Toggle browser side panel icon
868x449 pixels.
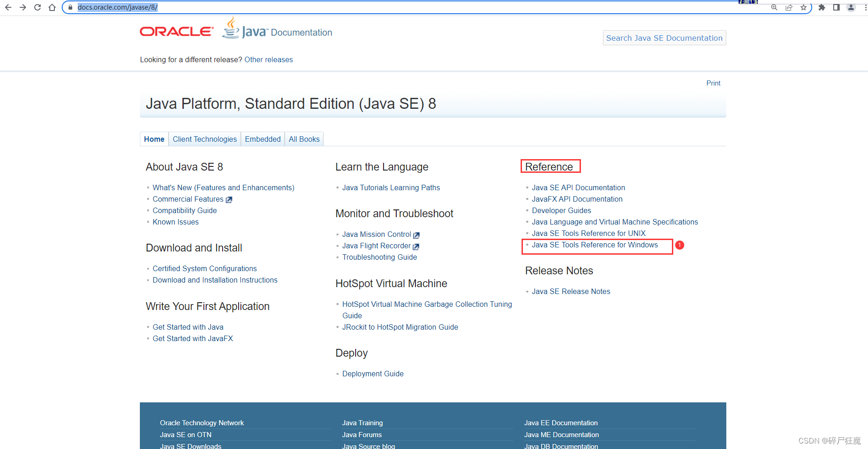[836, 7]
